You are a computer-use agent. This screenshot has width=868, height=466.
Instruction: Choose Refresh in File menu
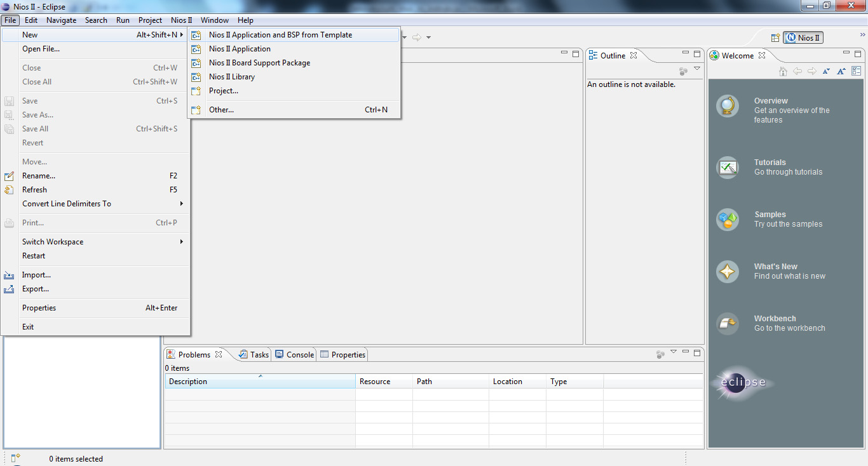click(96, 190)
